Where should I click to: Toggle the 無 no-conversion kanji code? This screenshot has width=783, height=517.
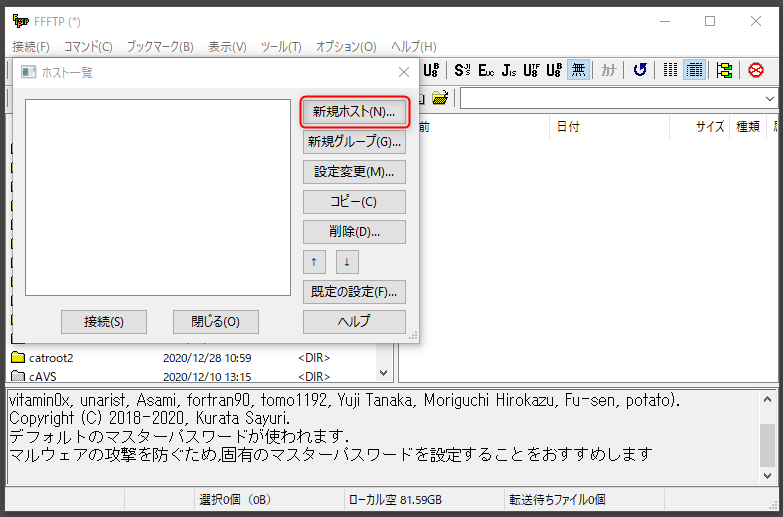tap(578, 70)
